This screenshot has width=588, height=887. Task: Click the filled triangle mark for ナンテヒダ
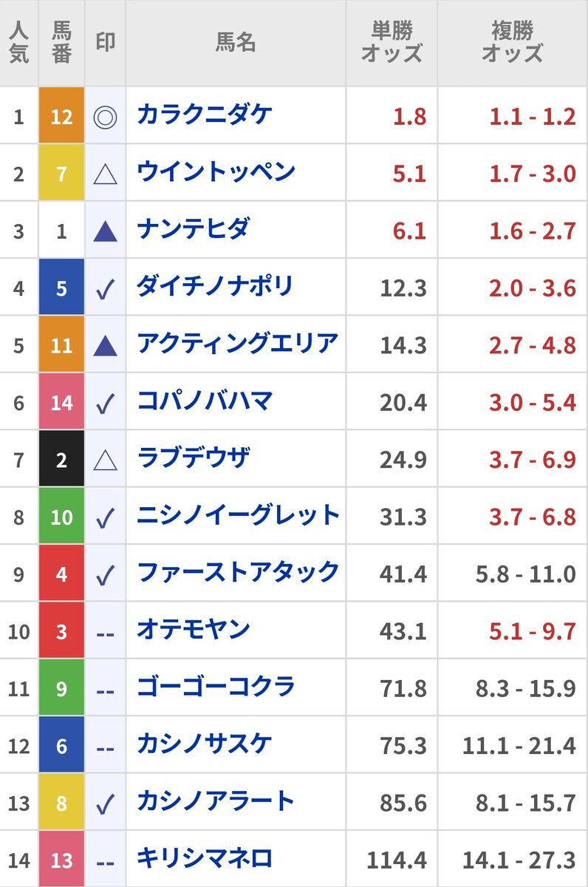[x=106, y=231]
